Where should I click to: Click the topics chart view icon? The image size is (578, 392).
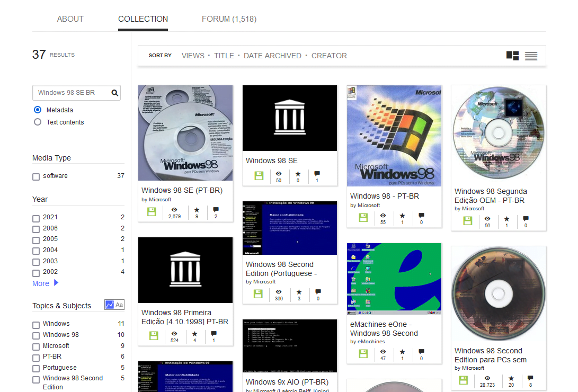pyautogui.click(x=110, y=305)
